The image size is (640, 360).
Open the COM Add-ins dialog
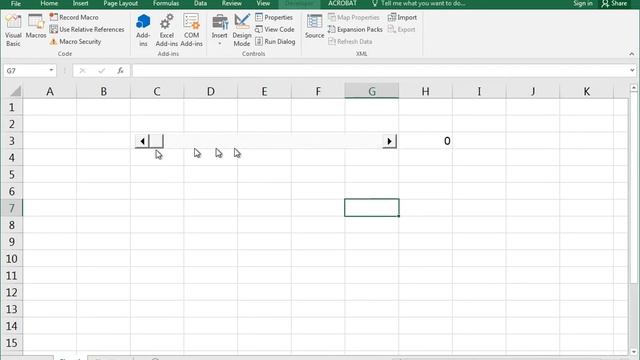191,30
